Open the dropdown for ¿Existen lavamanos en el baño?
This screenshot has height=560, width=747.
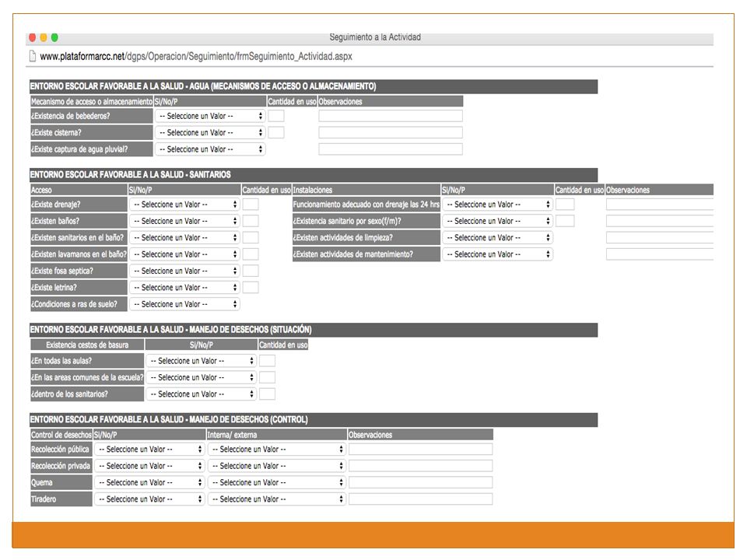point(184,254)
